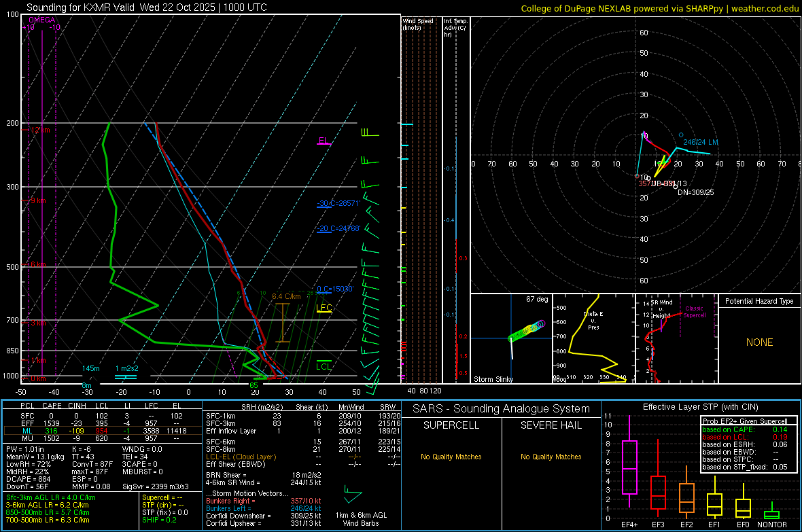This screenshot has width=802, height=532.
Task: Click the Storm Slinky label
Action: (x=493, y=379)
